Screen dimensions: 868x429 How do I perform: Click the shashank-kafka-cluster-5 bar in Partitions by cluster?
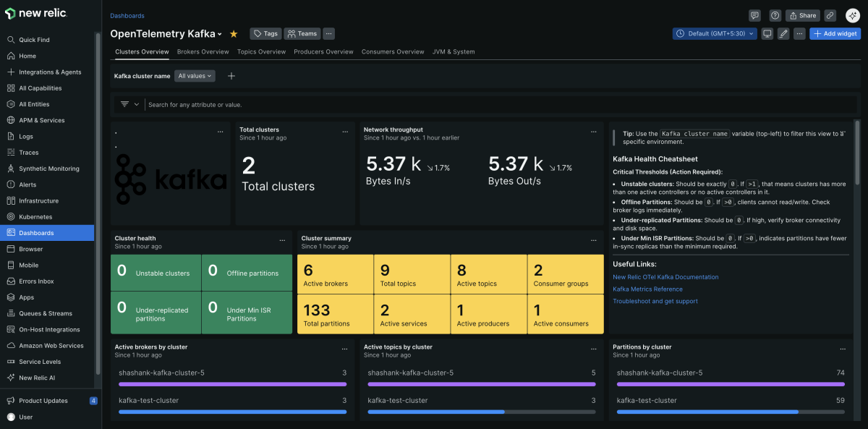730,384
